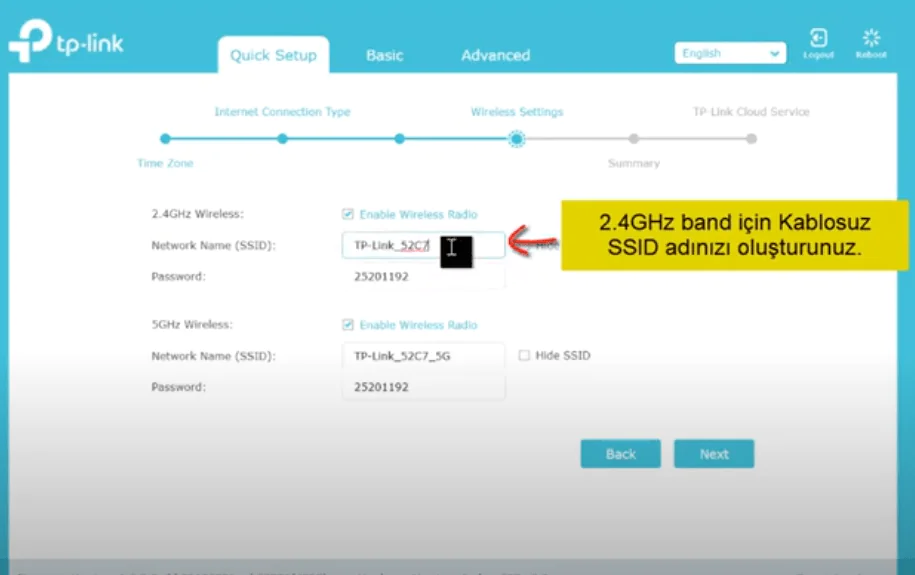Click the 5GHz Network Name SSID field
Viewport: 915px width, 575px height.
[423, 356]
